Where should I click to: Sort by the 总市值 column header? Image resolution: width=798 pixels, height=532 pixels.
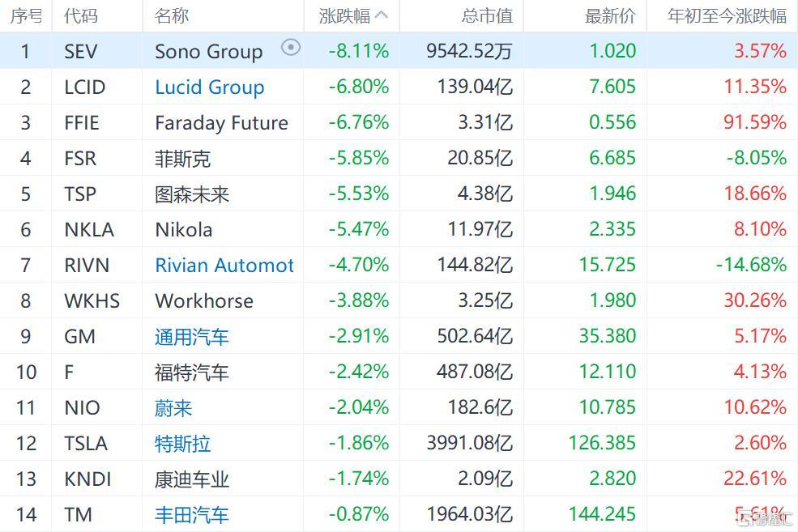487,15
